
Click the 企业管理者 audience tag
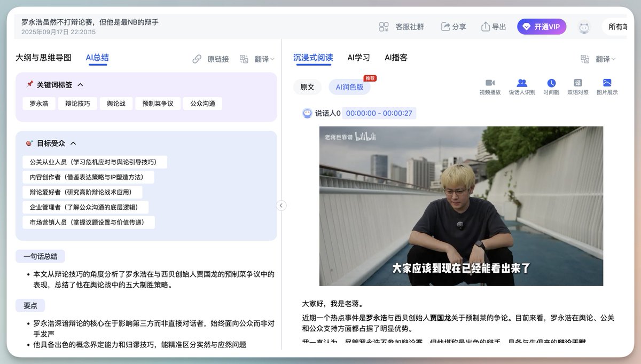point(85,207)
